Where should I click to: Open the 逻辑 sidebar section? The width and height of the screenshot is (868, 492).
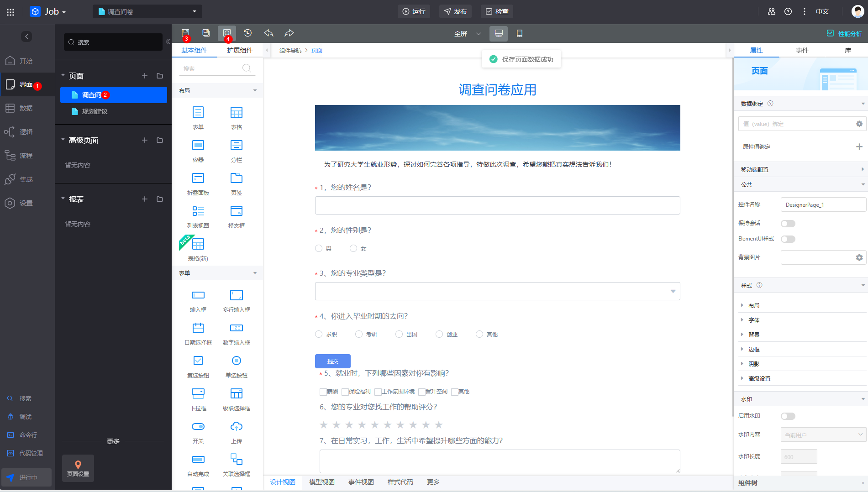point(27,132)
